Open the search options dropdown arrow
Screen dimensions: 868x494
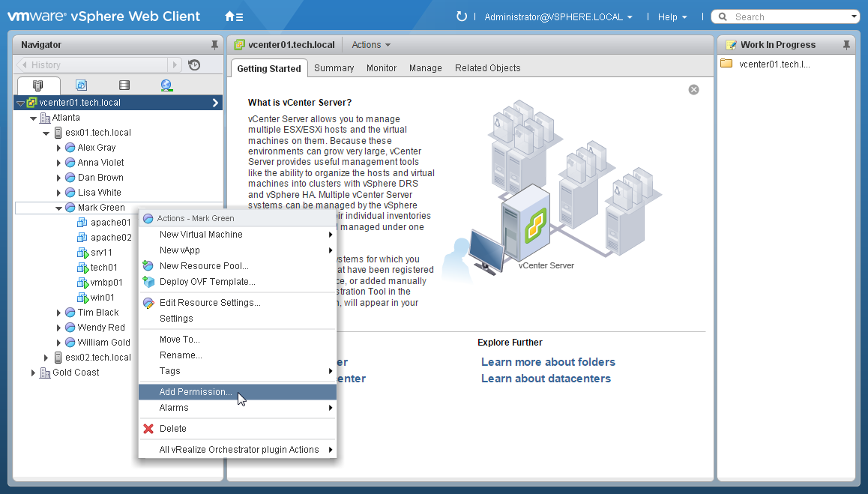855,16
